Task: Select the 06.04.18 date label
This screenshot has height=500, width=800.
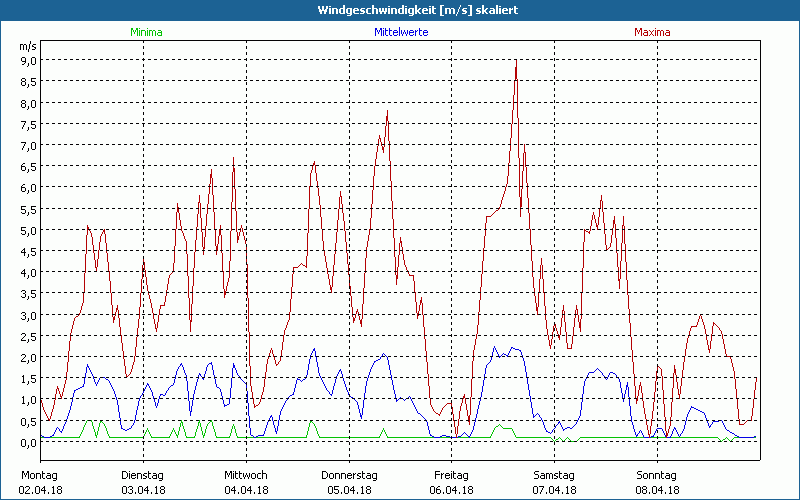Action: tap(451, 490)
